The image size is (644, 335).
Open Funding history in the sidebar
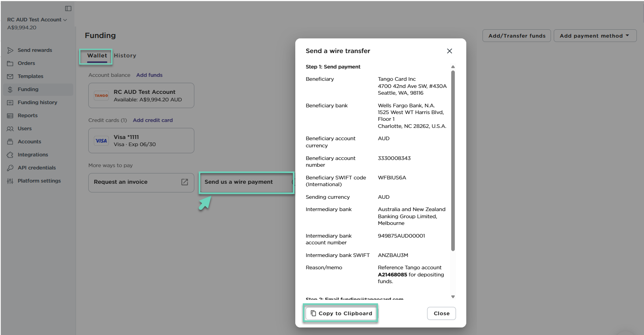[x=37, y=103]
